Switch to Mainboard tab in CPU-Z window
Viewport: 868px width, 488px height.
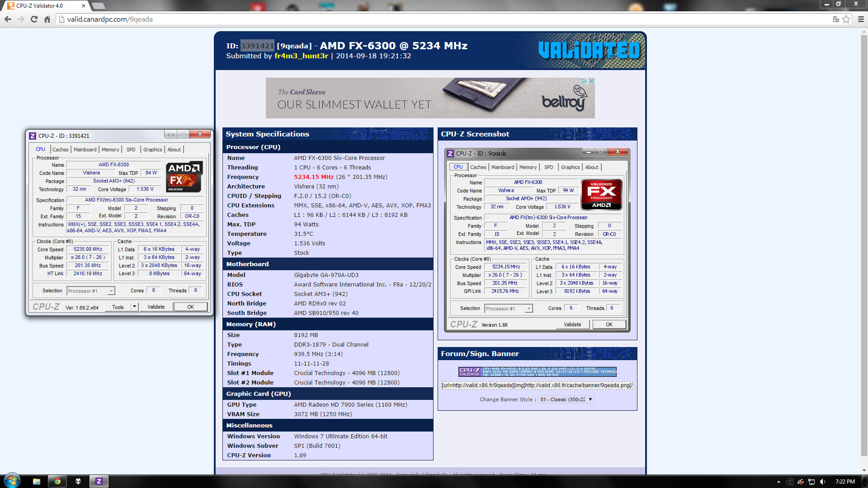85,150
